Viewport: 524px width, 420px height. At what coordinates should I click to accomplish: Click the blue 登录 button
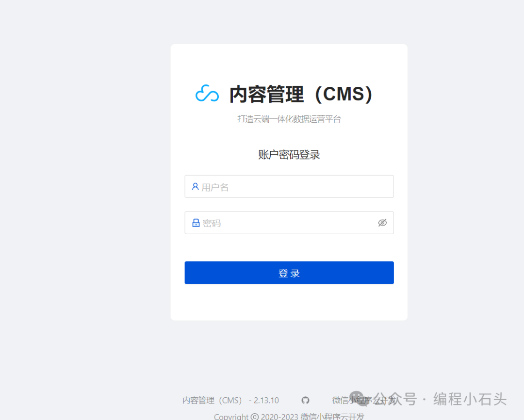(289, 273)
